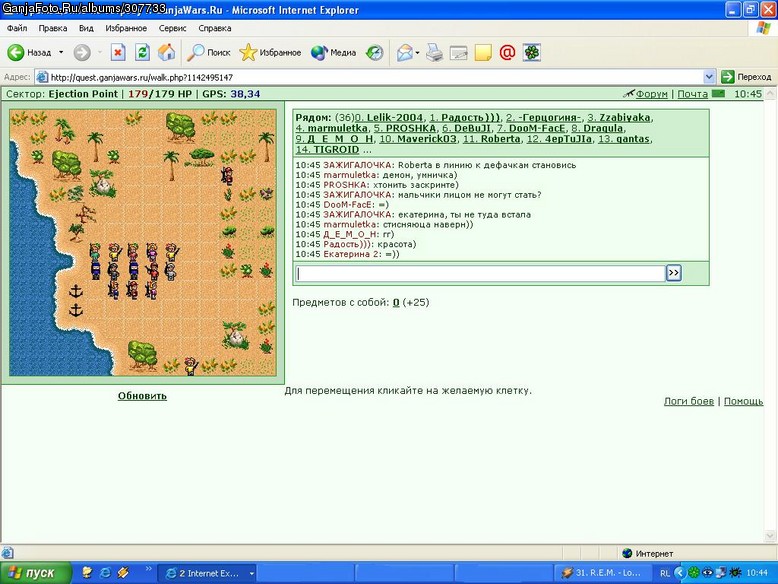The image size is (778, 584).
Task: Open the Файл menu
Action: click(17, 28)
